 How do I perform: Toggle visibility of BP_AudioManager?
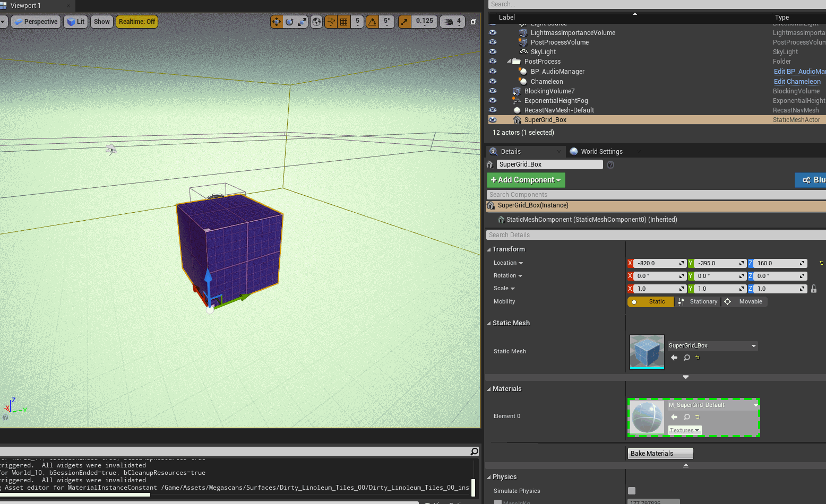point(493,71)
